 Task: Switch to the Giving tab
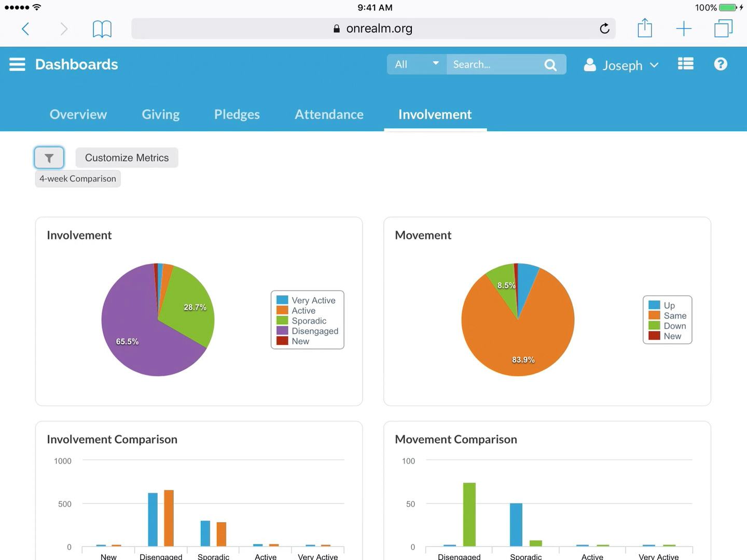pyautogui.click(x=161, y=114)
